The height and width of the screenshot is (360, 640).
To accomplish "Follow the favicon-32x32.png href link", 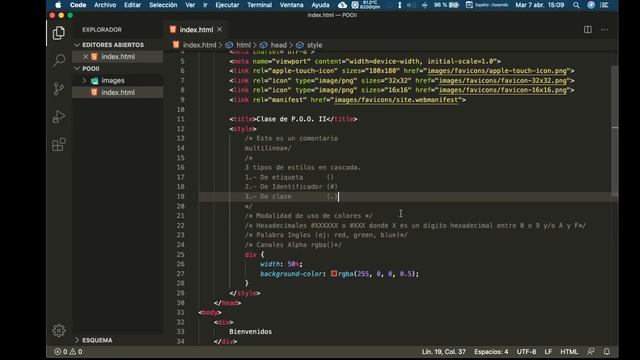I will click(x=502, y=80).
